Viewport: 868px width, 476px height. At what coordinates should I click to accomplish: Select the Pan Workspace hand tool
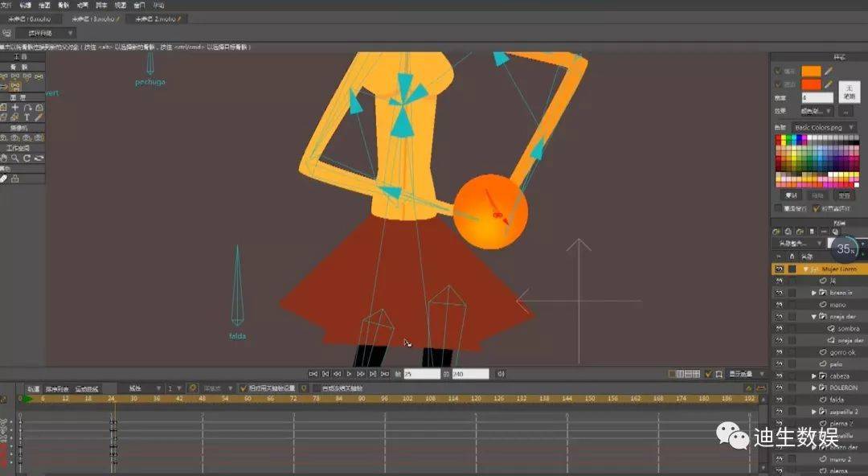(4, 158)
